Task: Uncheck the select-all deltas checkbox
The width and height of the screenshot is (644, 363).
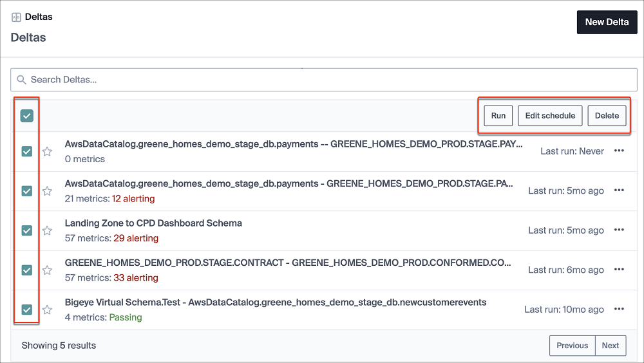Action: click(26, 116)
